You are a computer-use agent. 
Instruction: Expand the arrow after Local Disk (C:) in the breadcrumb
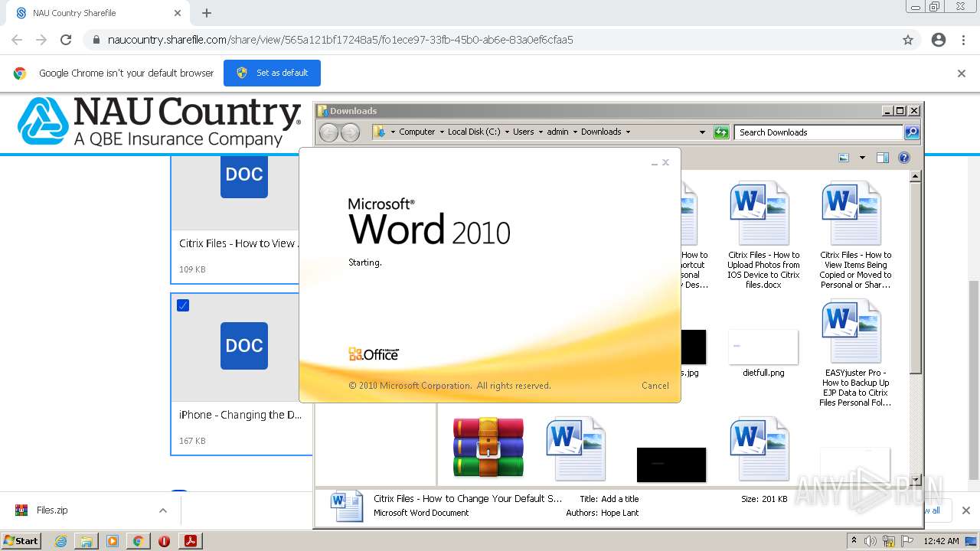(x=507, y=132)
